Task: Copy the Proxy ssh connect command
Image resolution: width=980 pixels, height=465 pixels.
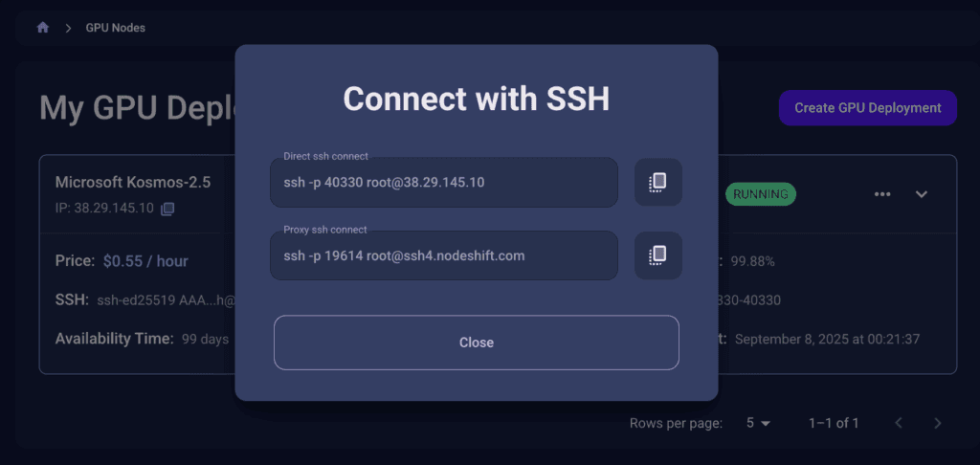Action: click(x=657, y=255)
